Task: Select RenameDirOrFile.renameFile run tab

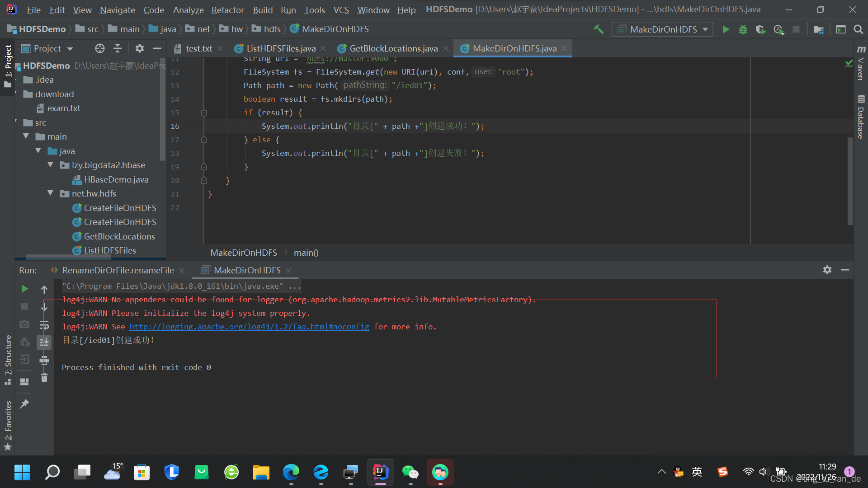Action: (x=118, y=270)
